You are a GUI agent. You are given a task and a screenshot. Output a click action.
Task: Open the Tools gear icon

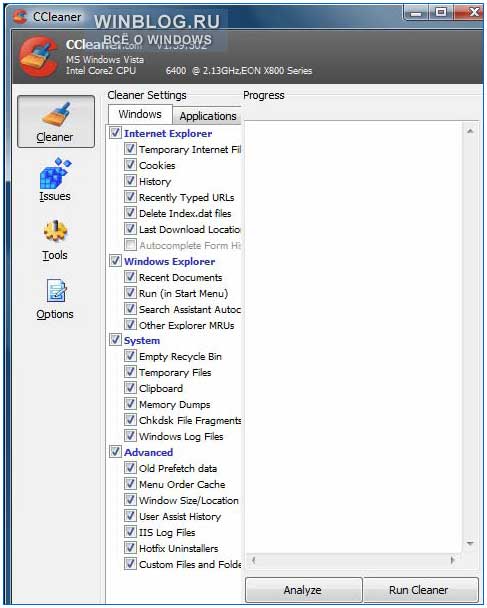tap(55, 231)
